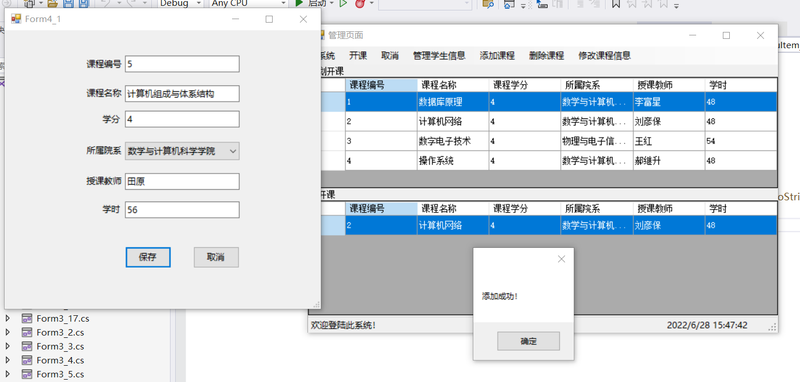
Task: Click the 学分 input field
Action: point(182,119)
